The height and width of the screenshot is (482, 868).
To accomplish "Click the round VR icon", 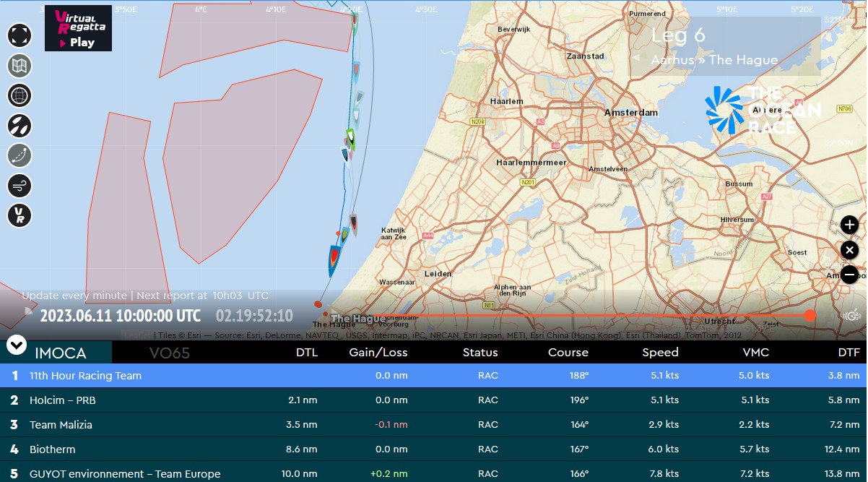I will pos(19,215).
